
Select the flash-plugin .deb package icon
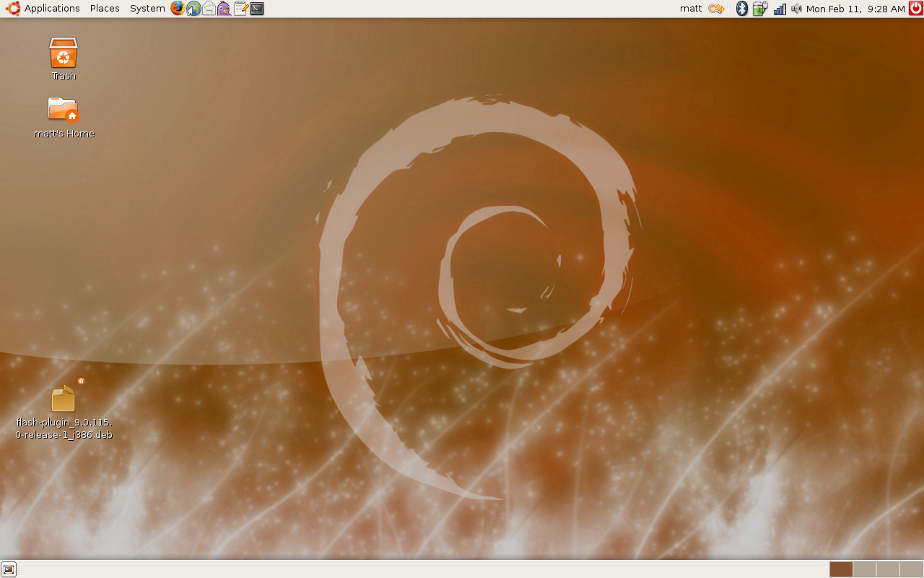pyautogui.click(x=64, y=397)
